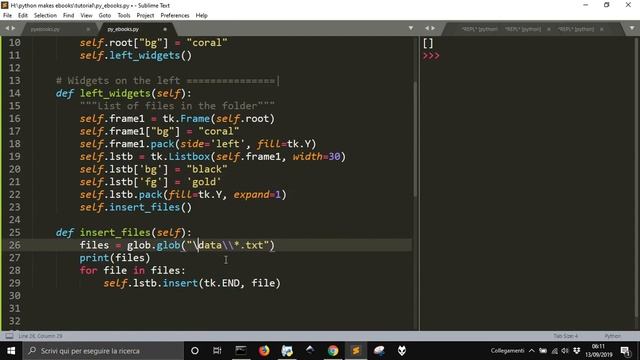
Task: Close the inactive pyebooks.py tab
Action: (88, 29)
